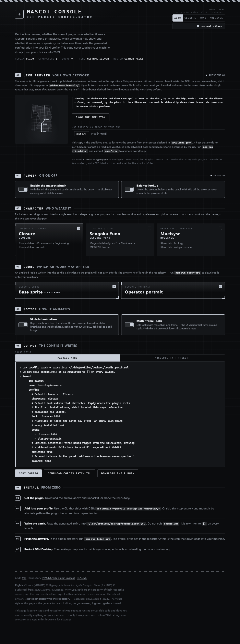Click the docs/art/ code label

(x=111, y=151)
